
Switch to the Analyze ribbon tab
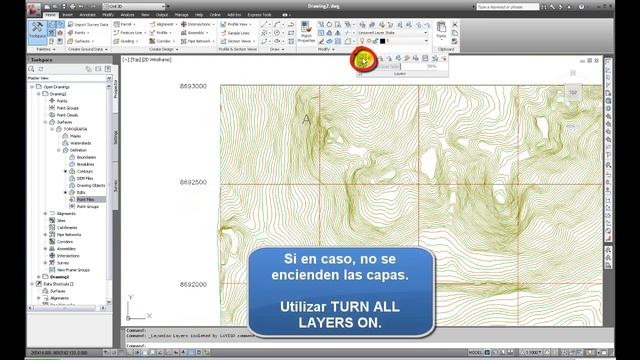(127, 15)
